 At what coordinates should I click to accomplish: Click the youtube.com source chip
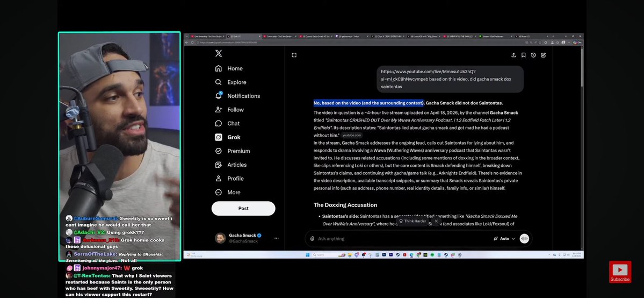pyautogui.click(x=352, y=135)
